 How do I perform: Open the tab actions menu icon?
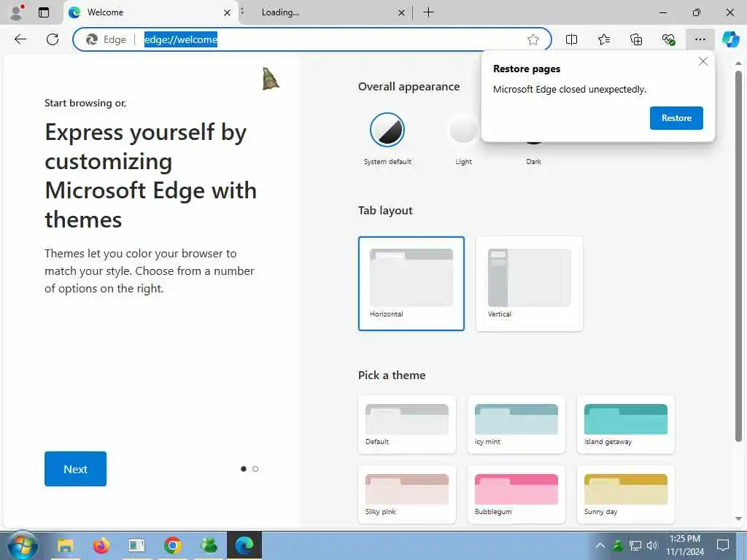tap(44, 12)
